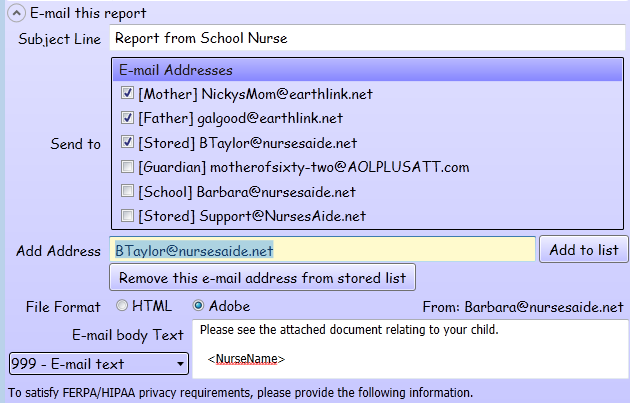The height and width of the screenshot is (403, 630).
Task: Select the Stored Support@NursesAide.net entry text
Action: (252, 215)
